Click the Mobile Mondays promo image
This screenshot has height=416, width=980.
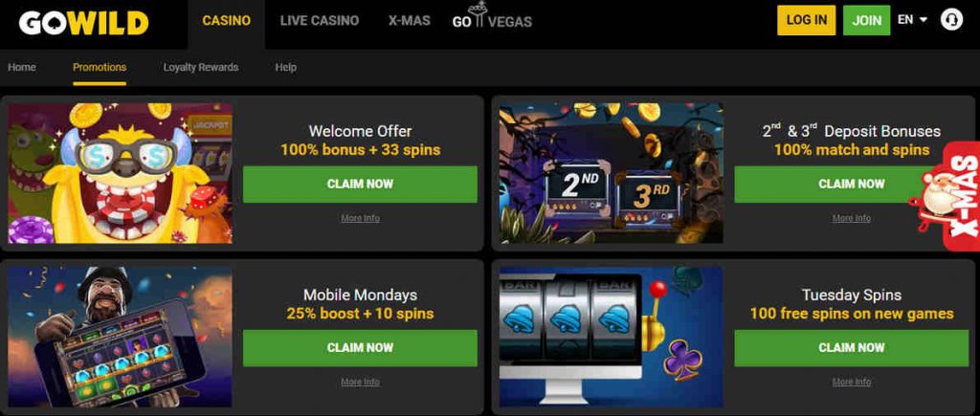pyautogui.click(x=120, y=338)
